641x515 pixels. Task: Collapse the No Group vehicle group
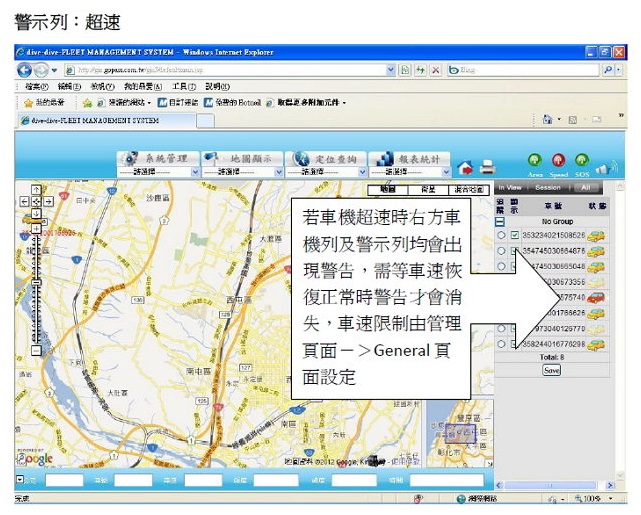[x=500, y=222]
